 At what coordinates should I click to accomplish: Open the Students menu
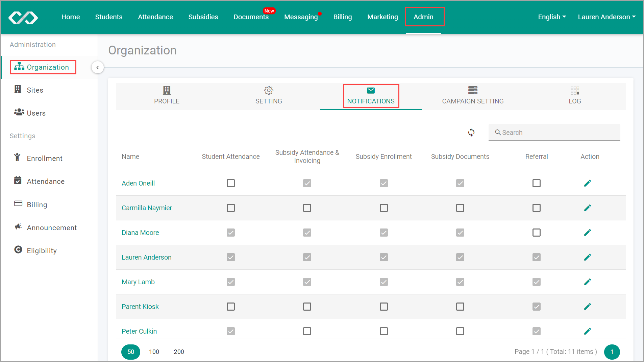(109, 17)
